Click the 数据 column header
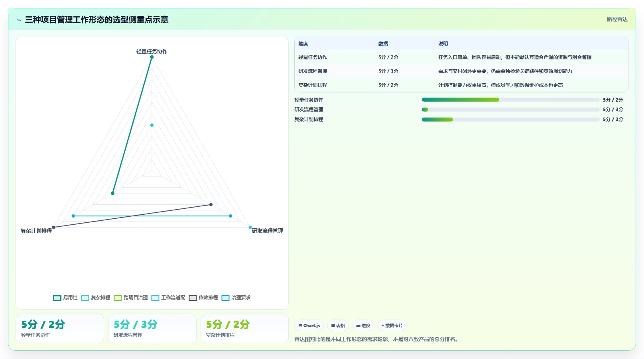The width and height of the screenshot is (644, 359). coord(383,44)
